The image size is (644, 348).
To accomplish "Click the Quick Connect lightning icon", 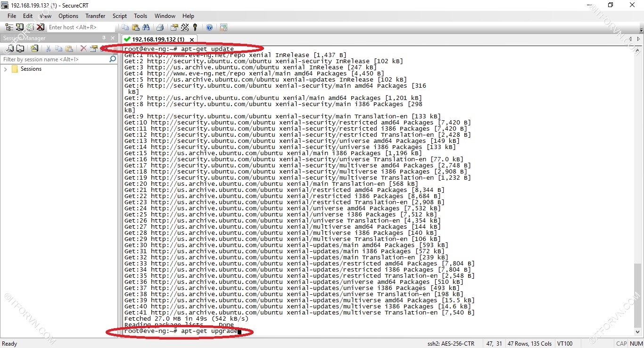I will (x=20, y=27).
